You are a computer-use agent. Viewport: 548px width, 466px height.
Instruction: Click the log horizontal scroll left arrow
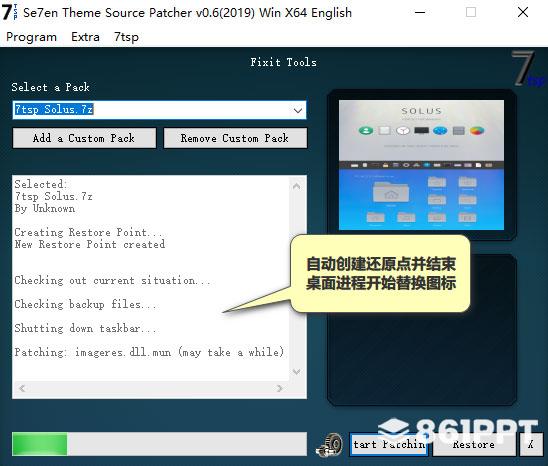[x=22, y=388]
